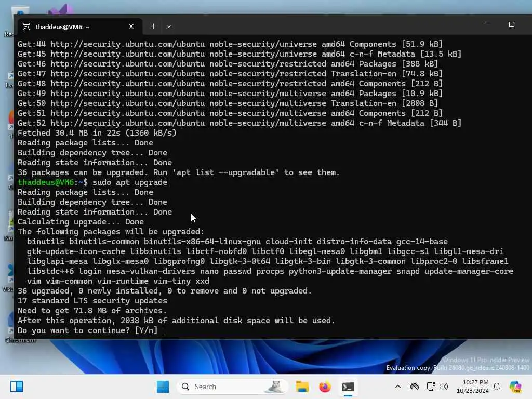This screenshot has width=532, height=399.
Task: Click '36 packages can be upgraded' line
Action: [179, 172]
